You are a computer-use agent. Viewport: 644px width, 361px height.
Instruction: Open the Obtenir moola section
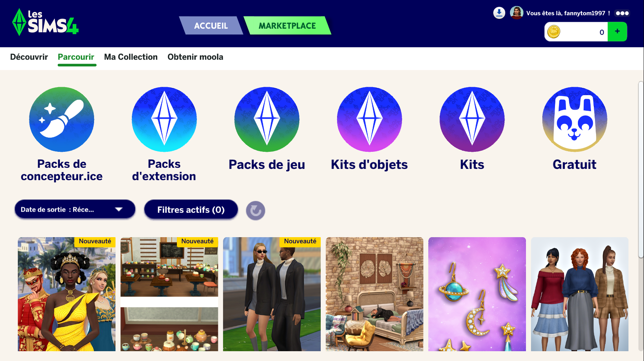click(195, 57)
